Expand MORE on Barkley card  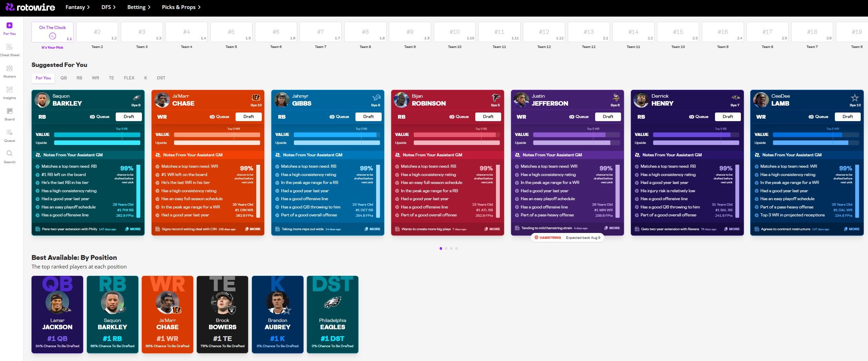coord(133,229)
